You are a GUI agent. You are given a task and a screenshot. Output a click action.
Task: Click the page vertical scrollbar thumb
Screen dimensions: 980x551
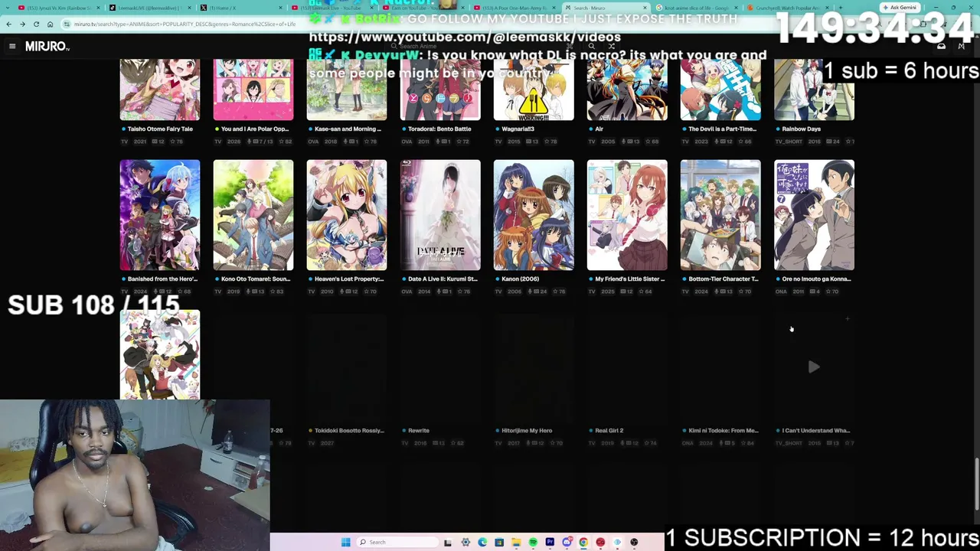pyautogui.click(x=976, y=482)
